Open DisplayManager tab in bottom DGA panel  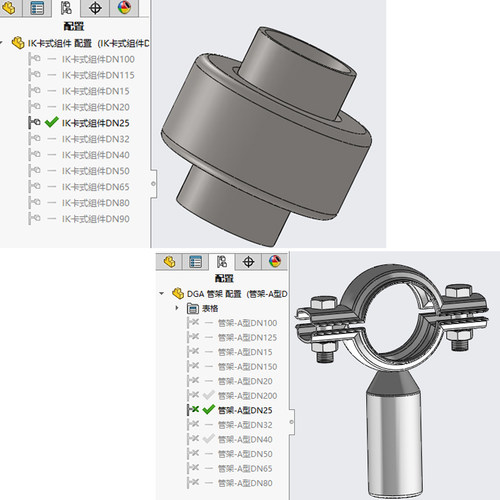pyautogui.click(x=275, y=261)
